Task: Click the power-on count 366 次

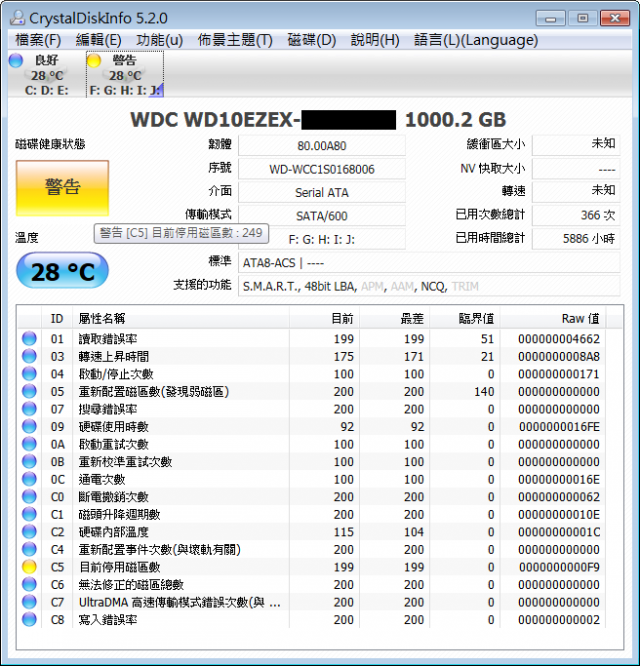Action: 576,215
